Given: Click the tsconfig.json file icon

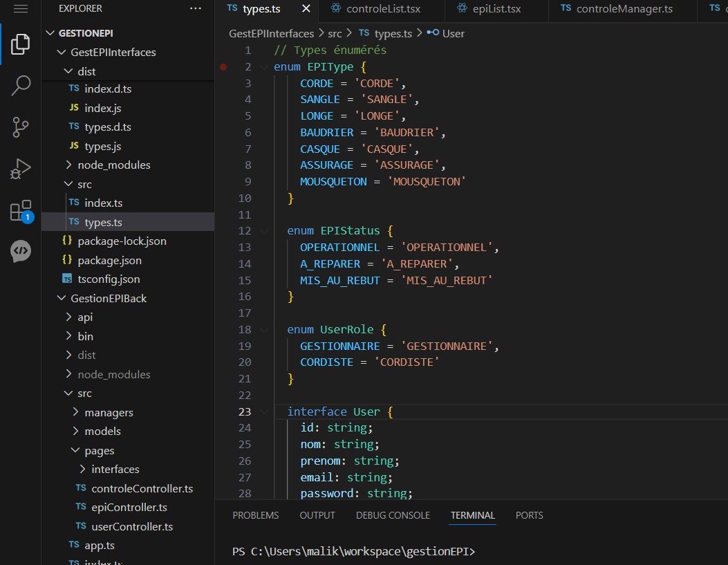Looking at the screenshot, I should pyautogui.click(x=67, y=279).
